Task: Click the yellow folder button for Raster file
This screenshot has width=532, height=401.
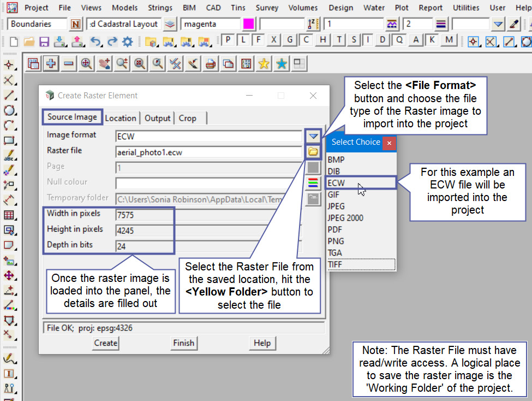Action: click(x=313, y=152)
